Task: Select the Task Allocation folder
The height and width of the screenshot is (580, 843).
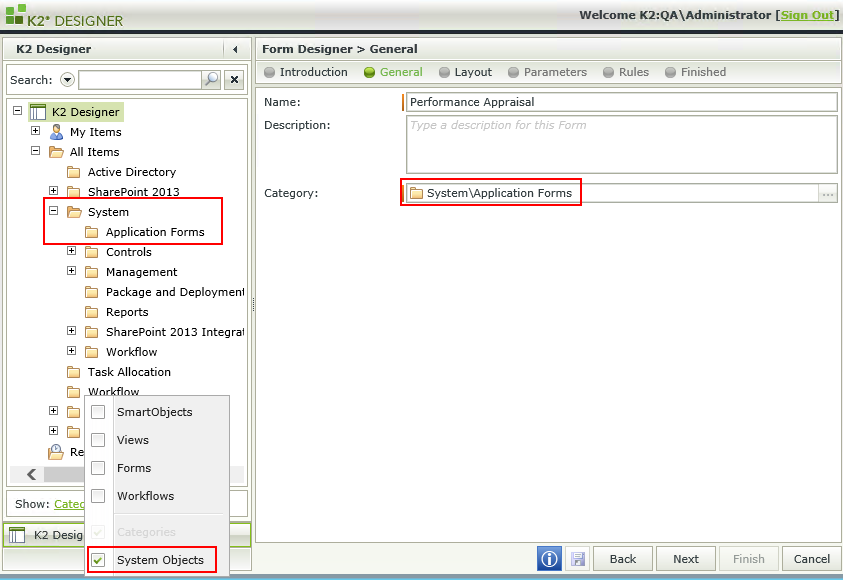Action: click(129, 372)
